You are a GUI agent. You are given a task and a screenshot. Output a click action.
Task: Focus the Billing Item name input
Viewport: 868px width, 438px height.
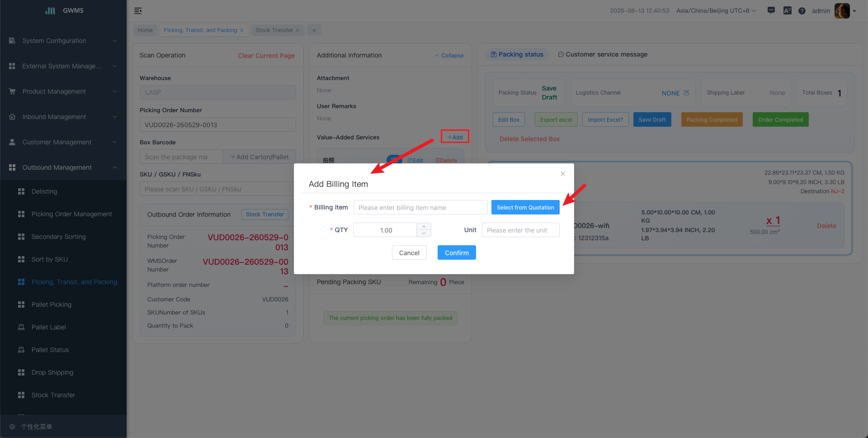coord(420,207)
